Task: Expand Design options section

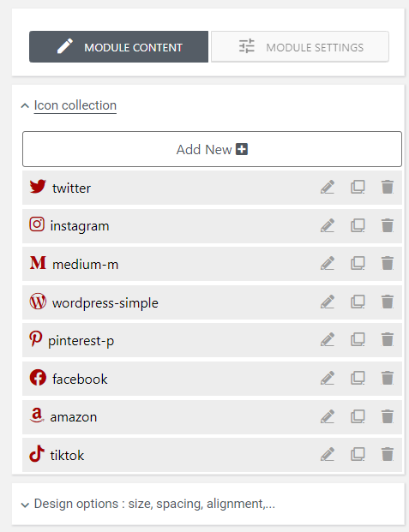Action: (x=154, y=504)
